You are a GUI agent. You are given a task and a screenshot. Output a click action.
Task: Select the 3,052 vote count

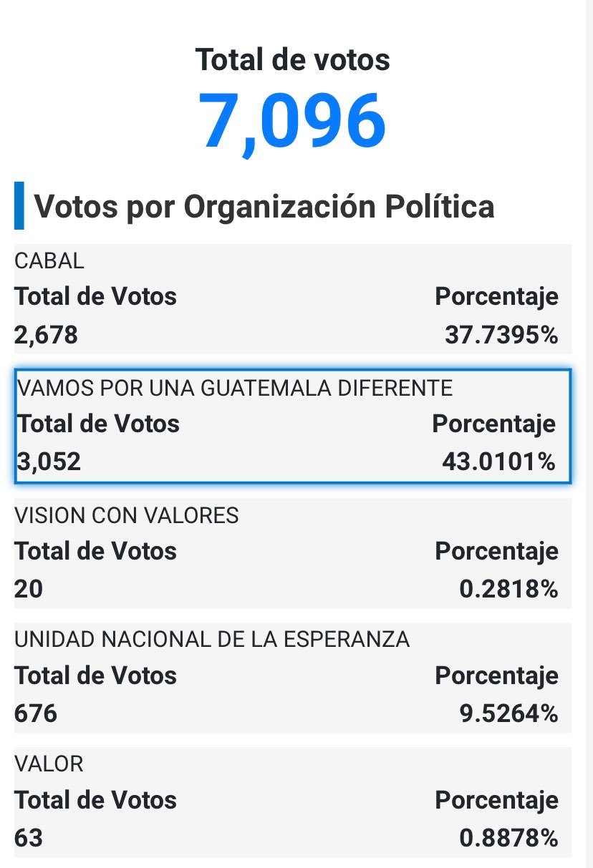click(x=49, y=462)
